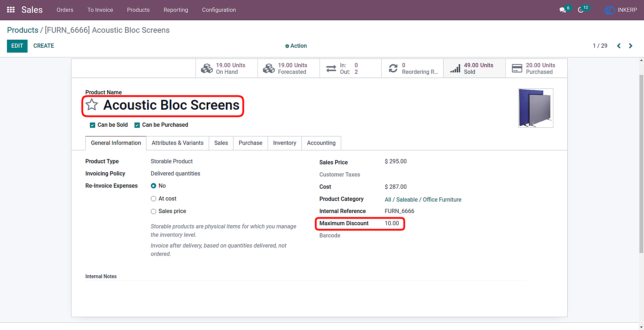This screenshot has width=644, height=330.
Task: Switch to Inventory tab
Action: coord(284,143)
